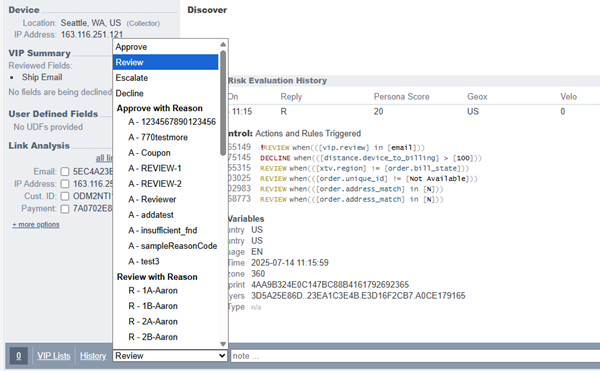Click the DECLINE distance.device_to_billing rule

(371, 158)
